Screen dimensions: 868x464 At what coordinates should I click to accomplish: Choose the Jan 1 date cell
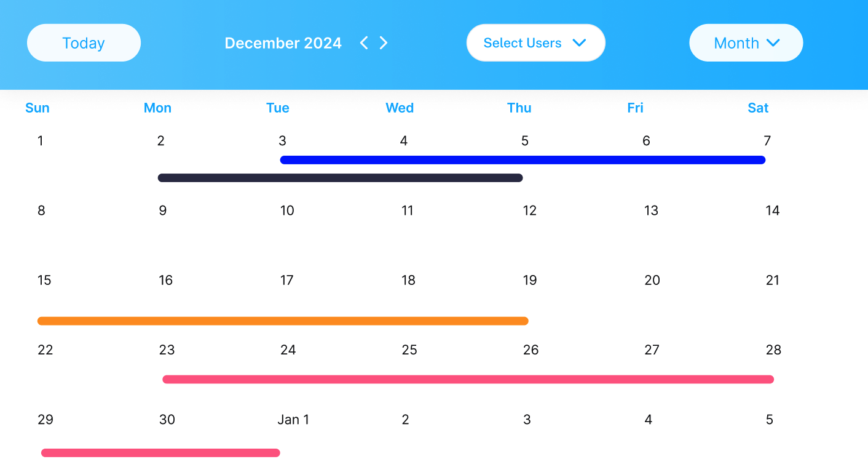coord(293,420)
